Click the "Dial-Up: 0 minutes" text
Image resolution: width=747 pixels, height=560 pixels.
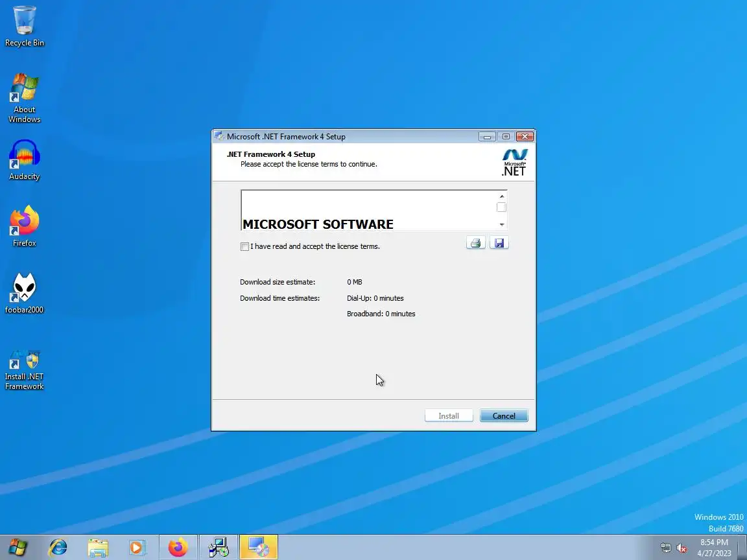[375, 298]
